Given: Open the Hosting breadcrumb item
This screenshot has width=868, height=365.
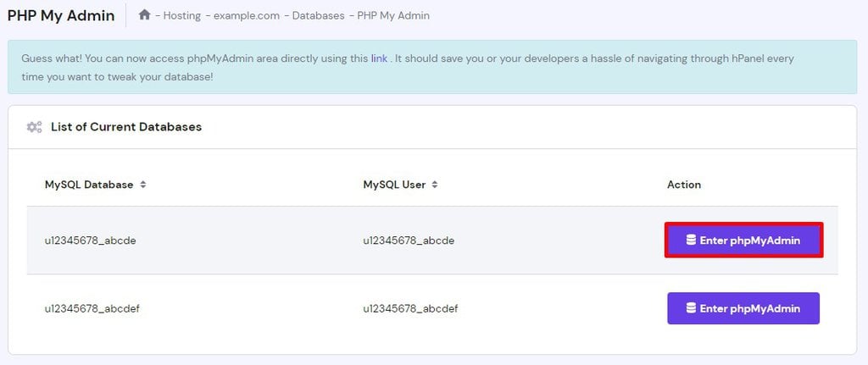Looking at the screenshot, I should (181, 15).
